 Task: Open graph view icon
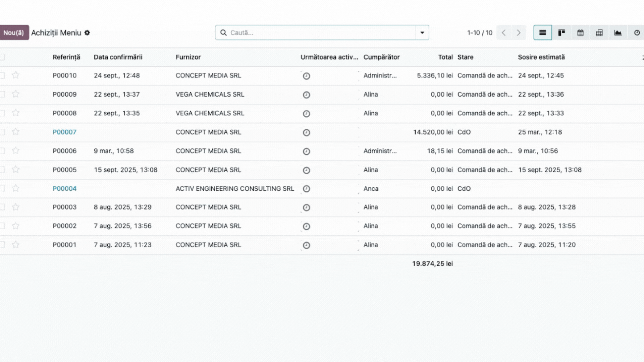tap(618, 33)
